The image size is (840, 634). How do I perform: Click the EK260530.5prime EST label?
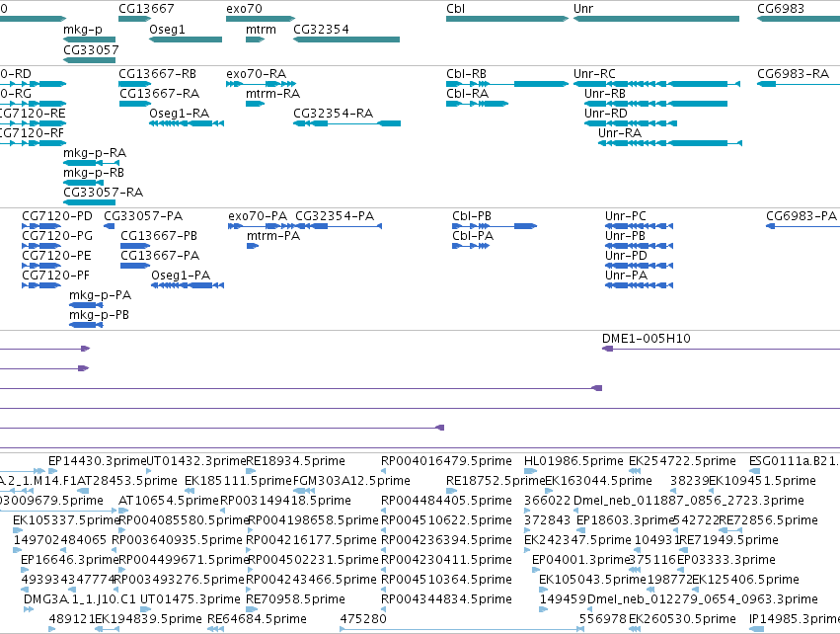(x=682, y=619)
